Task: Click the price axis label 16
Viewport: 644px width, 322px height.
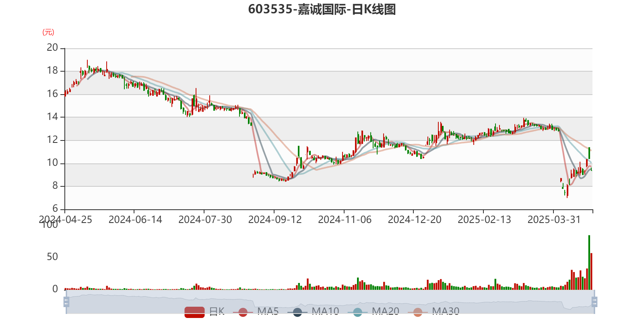Action: pos(52,94)
